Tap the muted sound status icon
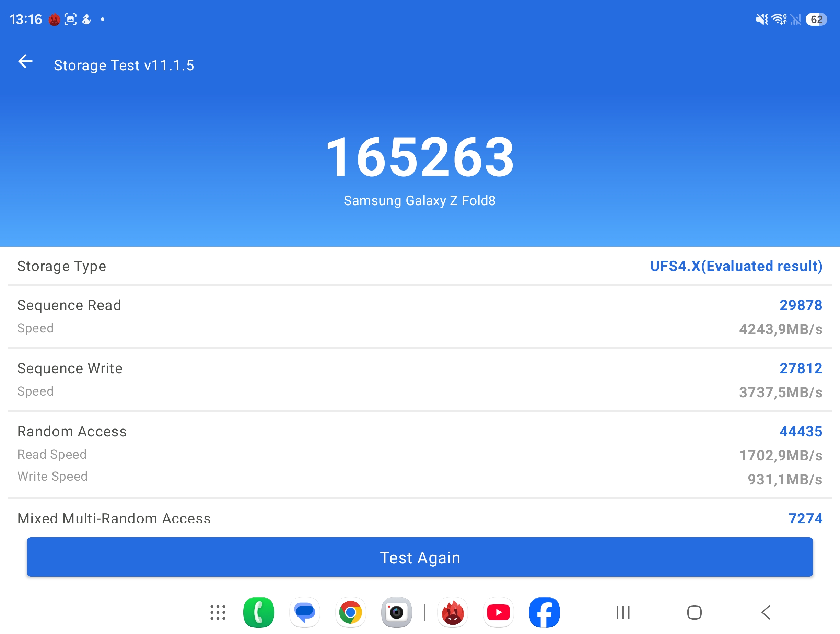The height and width of the screenshot is (634, 840). pos(761,19)
